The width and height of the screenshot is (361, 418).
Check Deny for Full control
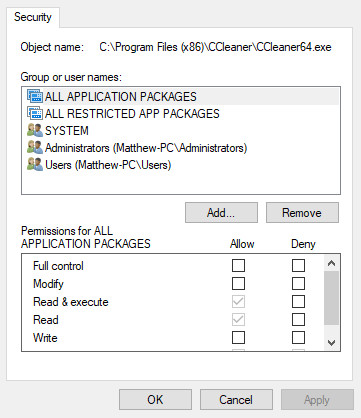(298, 266)
